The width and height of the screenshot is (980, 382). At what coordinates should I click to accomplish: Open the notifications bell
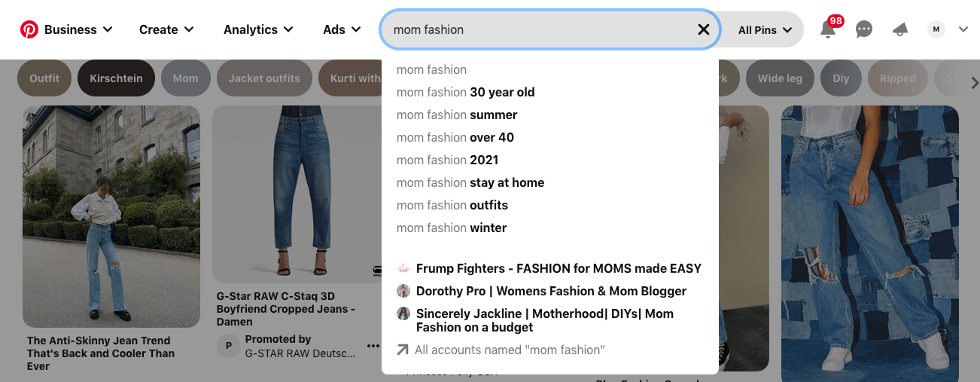[x=828, y=30]
